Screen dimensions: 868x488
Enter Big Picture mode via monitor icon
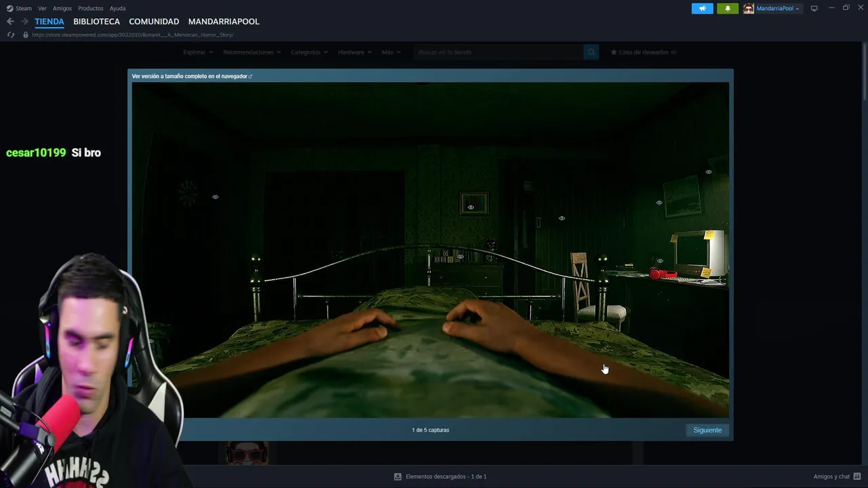(x=814, y=8)
